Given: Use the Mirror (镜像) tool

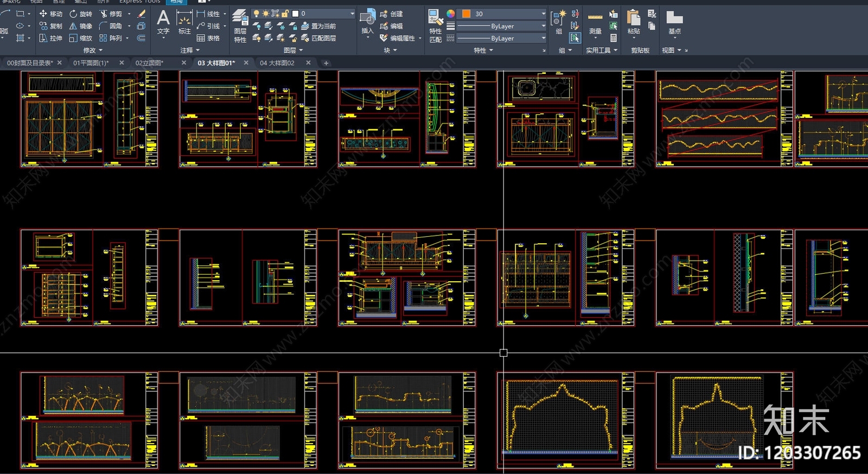Looking at the screenshot, I should [x=80, y=26].
